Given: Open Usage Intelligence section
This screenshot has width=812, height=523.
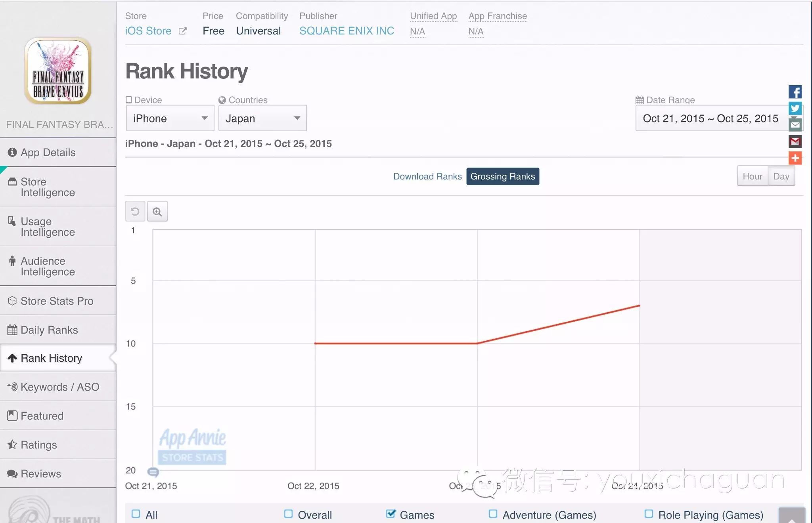Looking at the screenshot, I should pos(58,227).
